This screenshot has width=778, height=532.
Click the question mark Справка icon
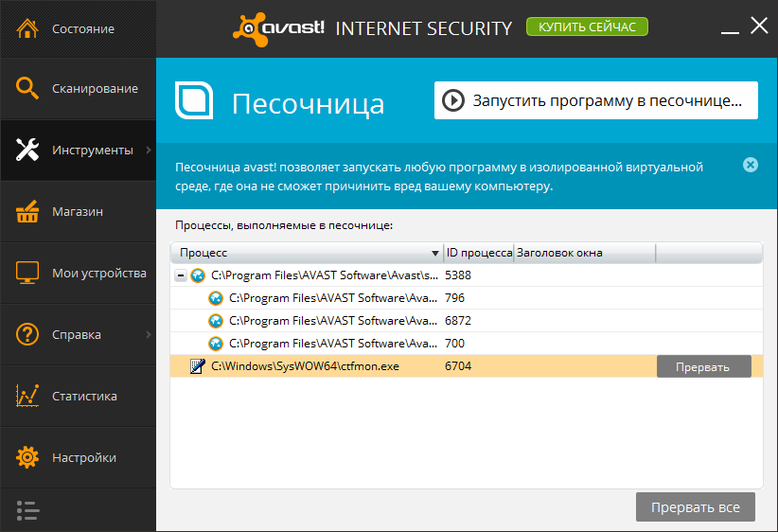pyautogui.click(x=27, y=334)
